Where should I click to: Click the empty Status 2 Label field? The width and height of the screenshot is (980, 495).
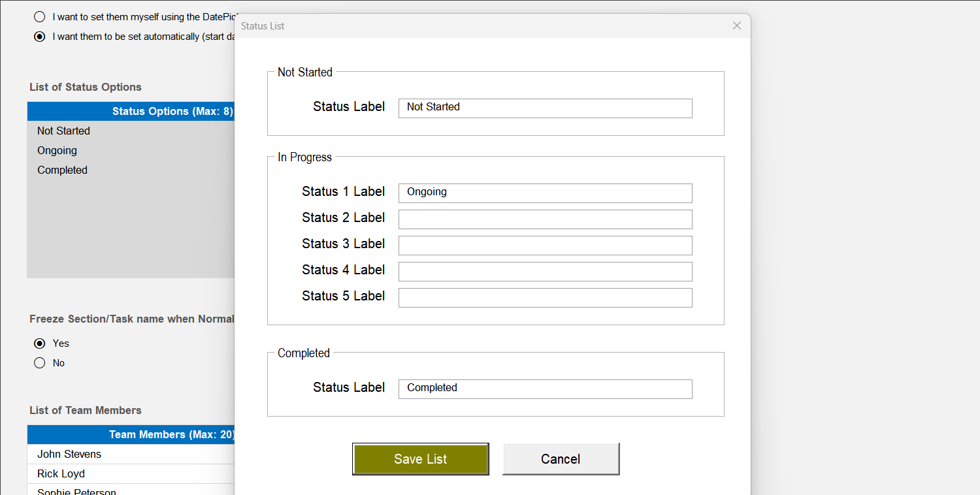point(545,219)
